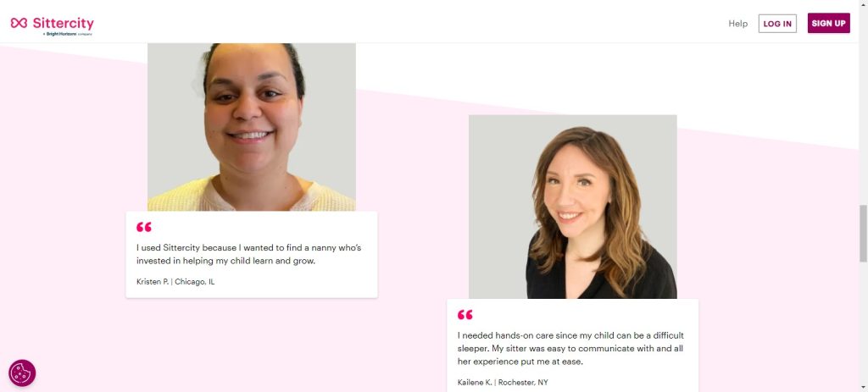Click the Rochester, NY location text
The width and height of the screenshot is (868, 392).
pyautogui.click(x=523, y=382)
